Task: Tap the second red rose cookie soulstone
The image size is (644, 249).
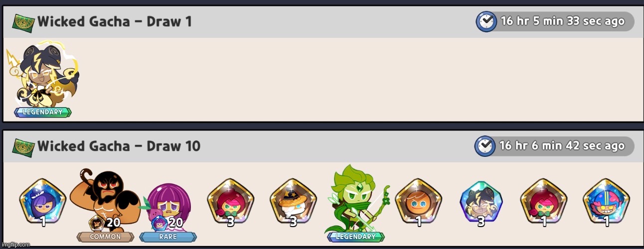Action: (544, 200)
